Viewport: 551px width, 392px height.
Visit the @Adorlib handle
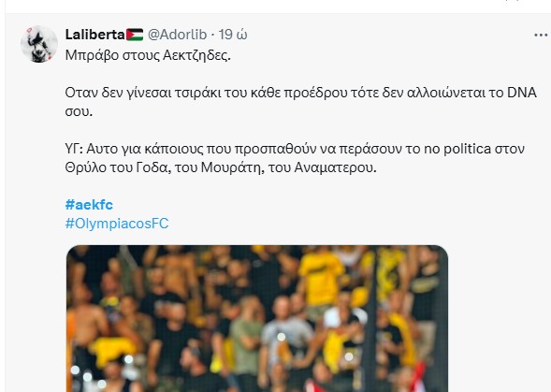(177, 35)
